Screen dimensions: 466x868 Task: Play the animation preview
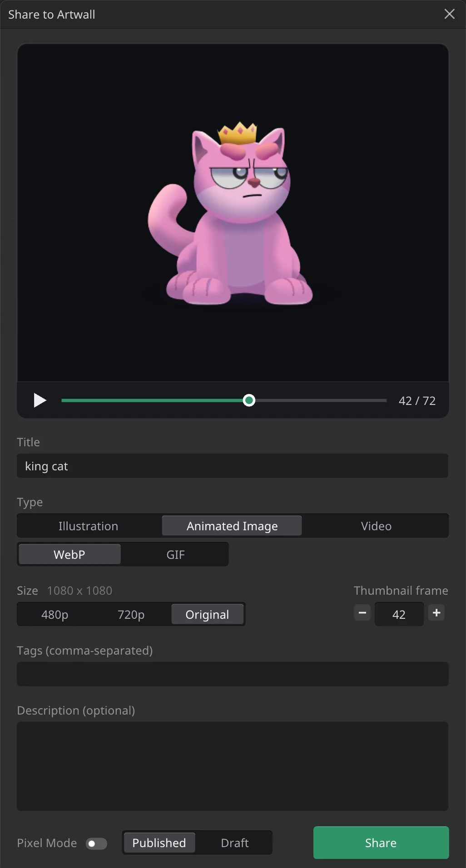pos(40,400)
